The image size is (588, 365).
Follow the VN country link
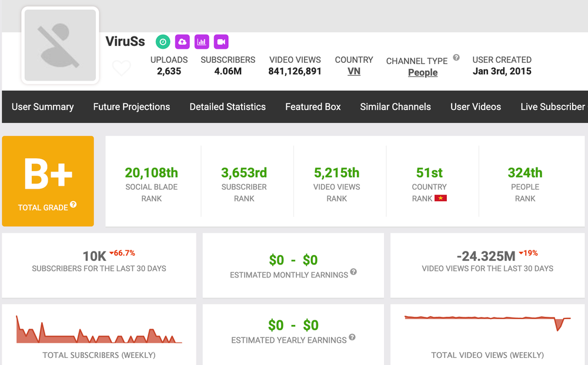pyautogui.click(x=353, y=71)
